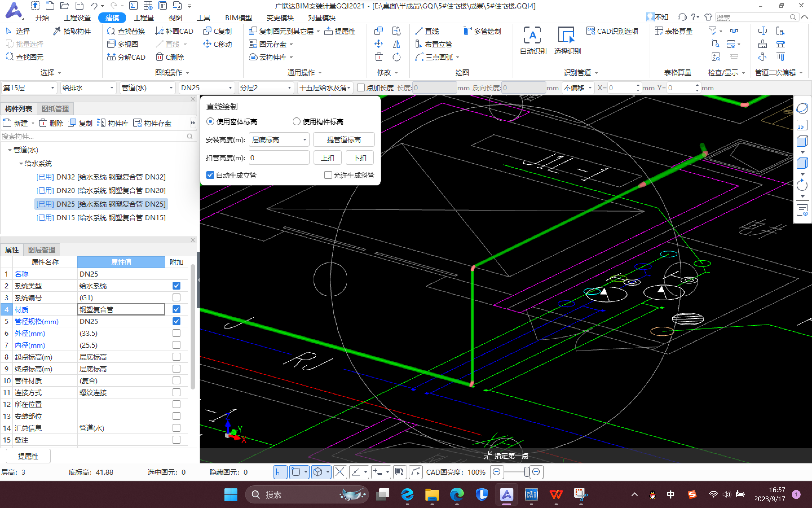
Task: Click the trash delete icon in 修改 group
Action: coord(378,57)
